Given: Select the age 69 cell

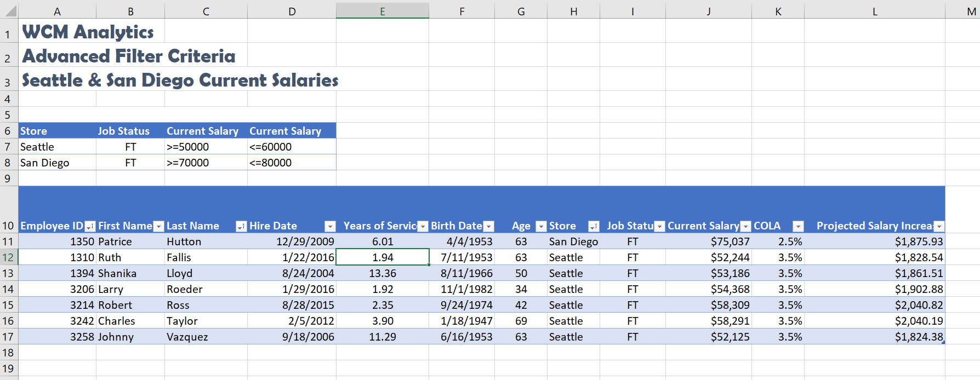Looking at the screenshot, I should coord(521,321).
